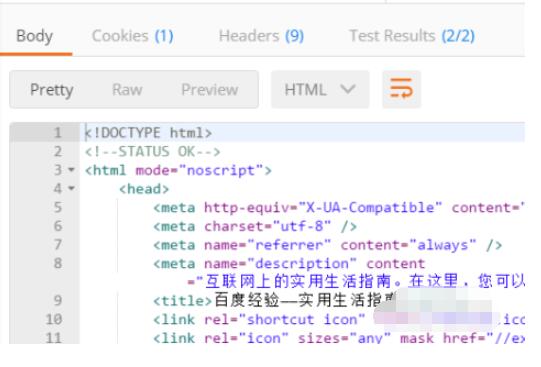Image resolution: width=541 pixels, height=367 pixels.
Task: Click the description meta tag line
Action: point(289,264)
